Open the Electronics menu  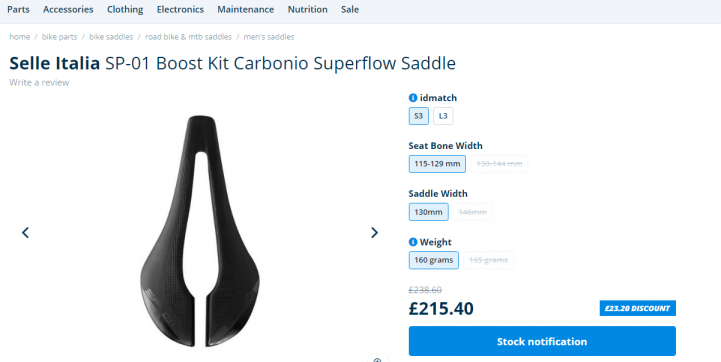pyautogui.click(x=180, y=9)
